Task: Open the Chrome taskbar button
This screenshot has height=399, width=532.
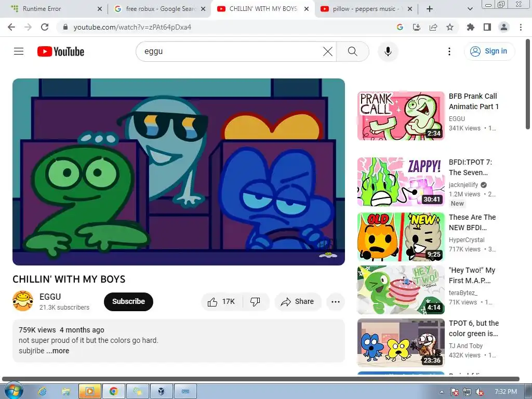Action: pyautogui.click(x=113, y=391)
